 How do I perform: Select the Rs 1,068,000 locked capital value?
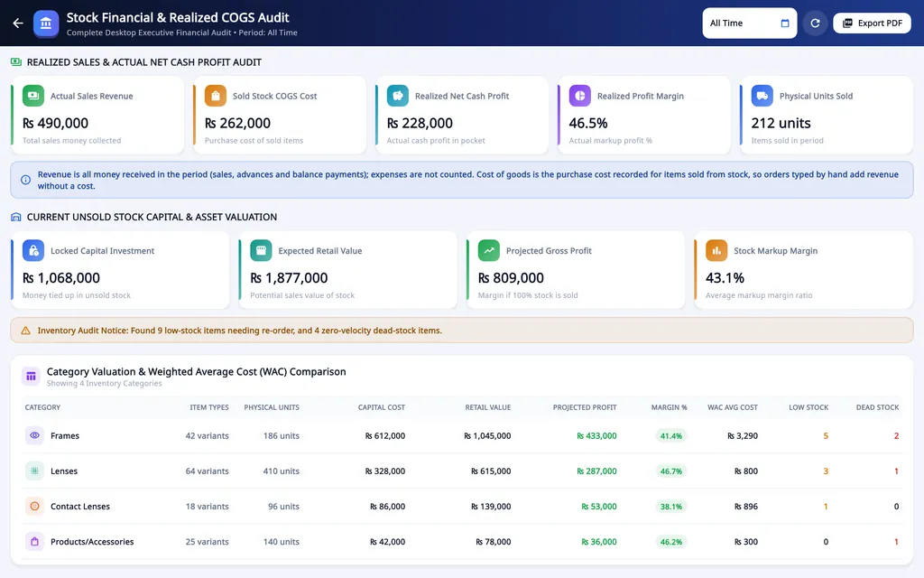61,278
